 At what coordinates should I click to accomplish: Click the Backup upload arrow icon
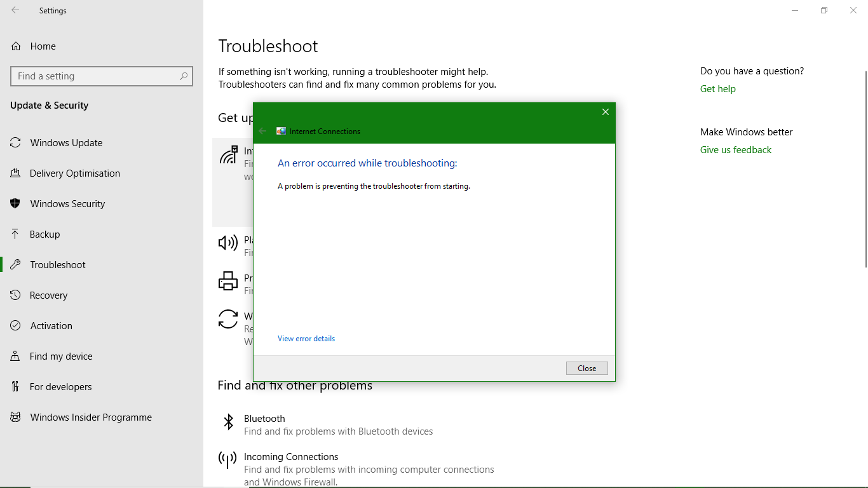16,234
